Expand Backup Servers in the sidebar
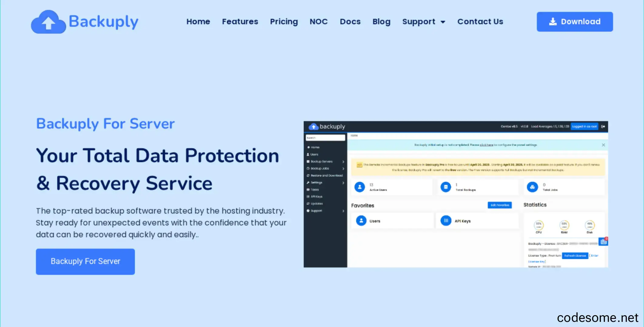644x327 pixels. point(343,162)
